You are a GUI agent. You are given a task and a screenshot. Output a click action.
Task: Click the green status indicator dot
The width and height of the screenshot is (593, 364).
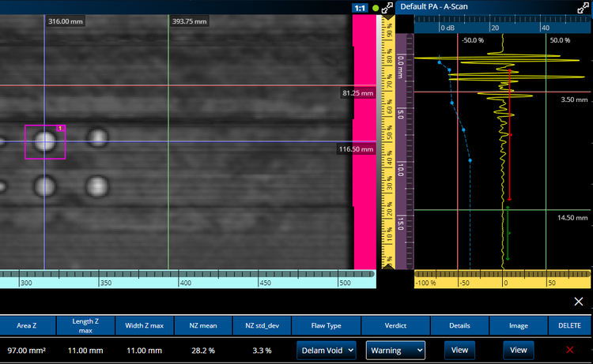point(375,7)
